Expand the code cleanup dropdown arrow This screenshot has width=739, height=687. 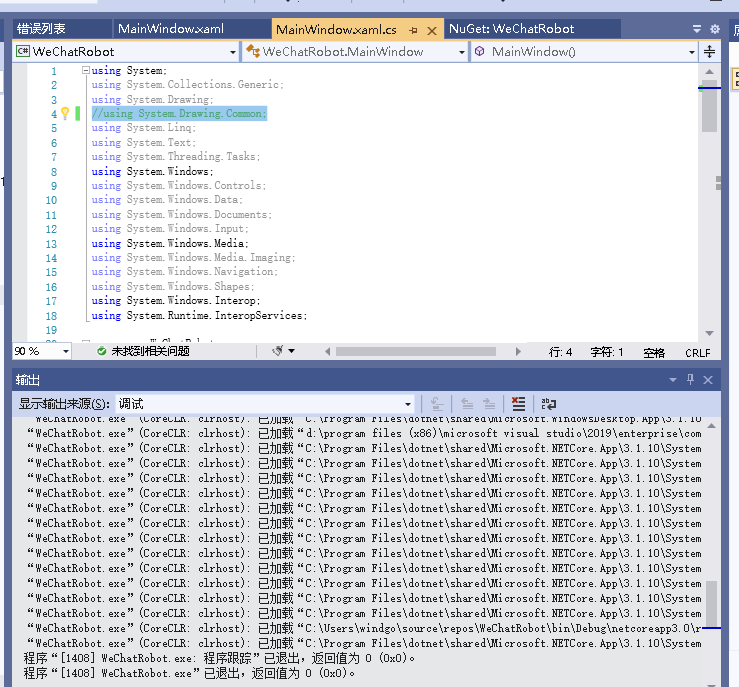(x=292, y=351)
